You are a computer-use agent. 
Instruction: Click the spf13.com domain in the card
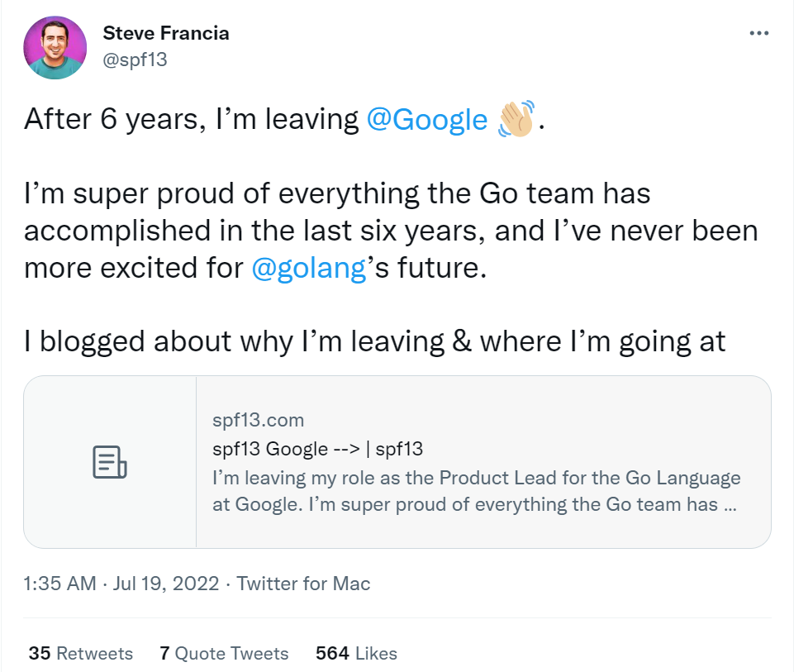[258, 421]
